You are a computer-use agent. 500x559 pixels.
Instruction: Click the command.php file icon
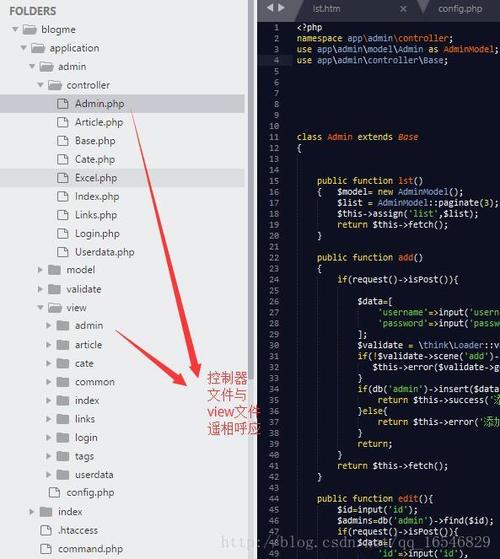pyautogui.click(x=46, y=549)
